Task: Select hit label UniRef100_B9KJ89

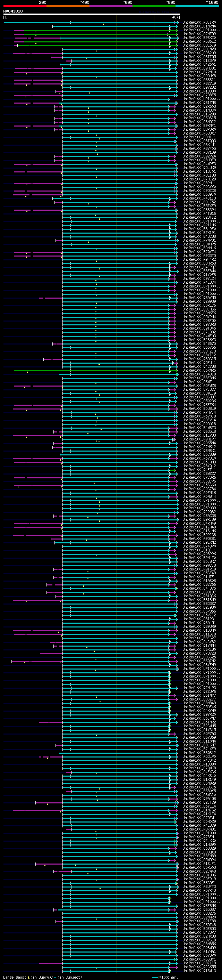Action: pyautogui.click(x=199, y=520)
